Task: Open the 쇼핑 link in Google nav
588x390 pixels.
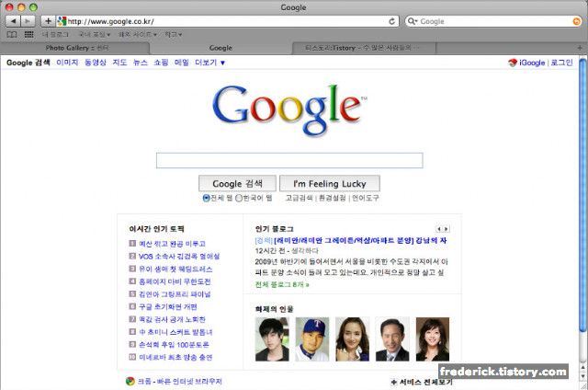Action: (x=161, y=63)
